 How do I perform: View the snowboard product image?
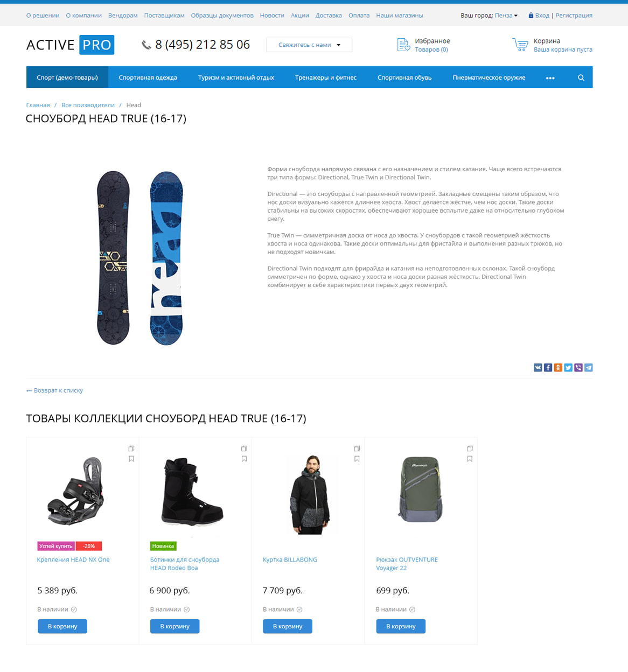(140, 258)
